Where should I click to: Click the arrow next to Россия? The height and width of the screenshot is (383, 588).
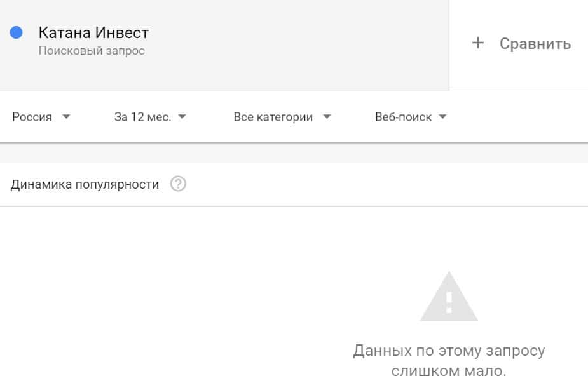click(x=66, y=117)
